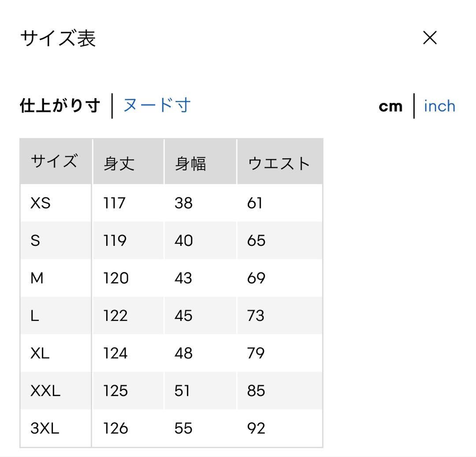Select the S size row label
Screen dimensions: 476x457
coord(35,241)
